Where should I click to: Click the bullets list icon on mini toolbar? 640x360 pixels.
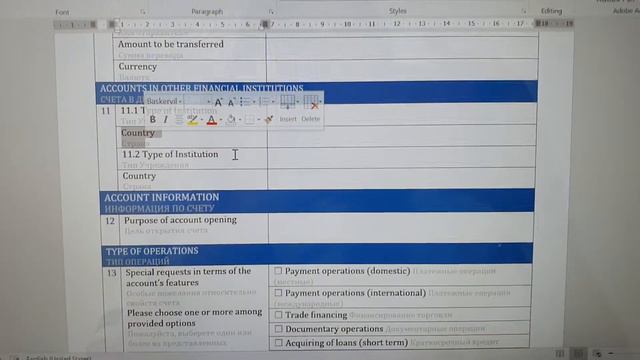(x=244, y=102)
